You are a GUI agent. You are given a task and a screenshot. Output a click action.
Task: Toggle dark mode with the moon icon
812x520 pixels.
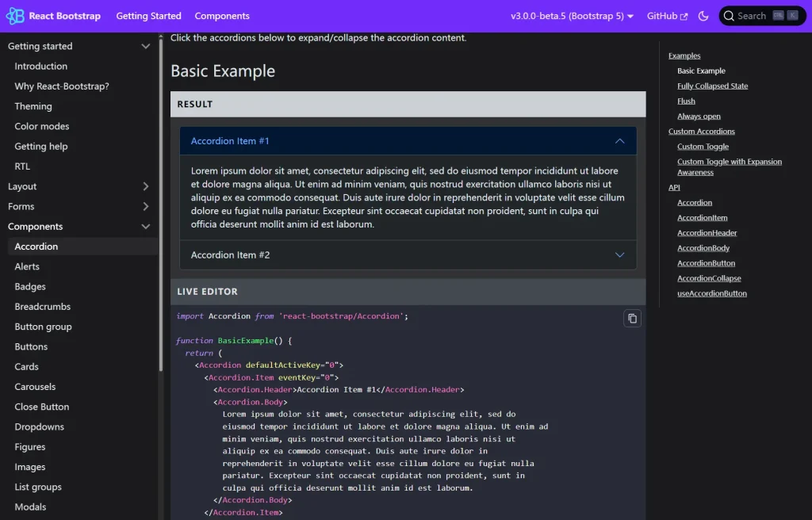(703, 15)
